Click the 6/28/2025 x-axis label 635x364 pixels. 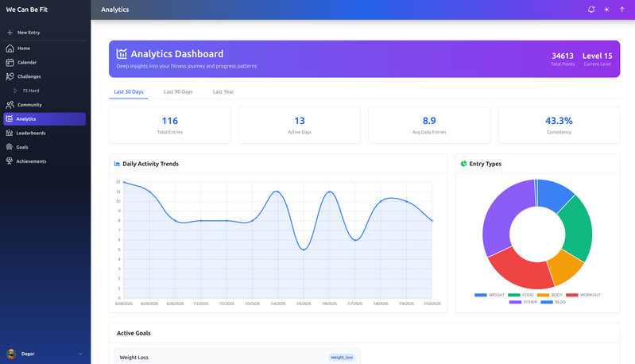123,304
